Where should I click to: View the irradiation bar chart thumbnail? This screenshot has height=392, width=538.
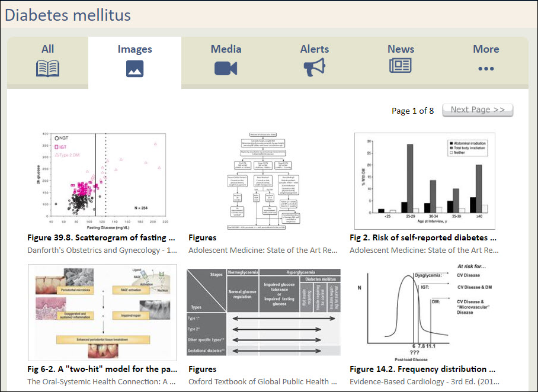[x=424, y=181]
